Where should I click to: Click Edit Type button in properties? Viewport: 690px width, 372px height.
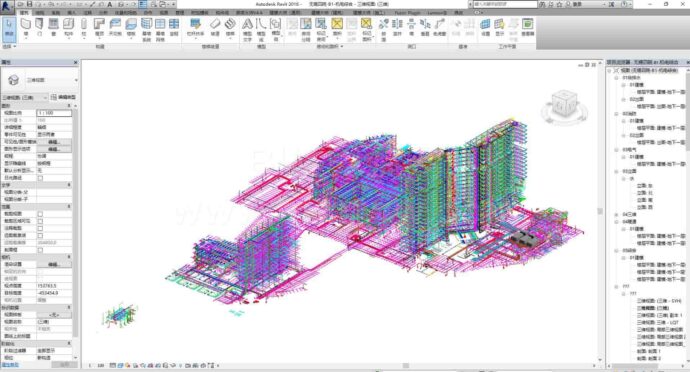pyautogui.click(x=63, y=97)
